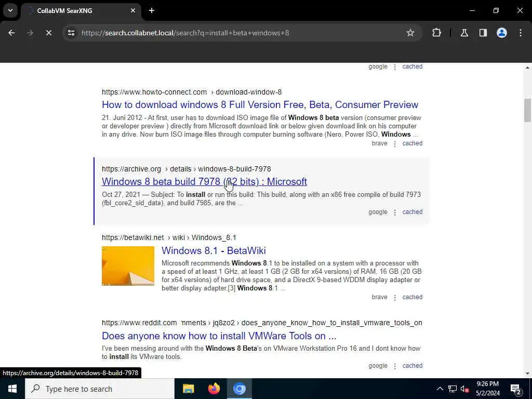Open cached link for Reddit result

(x=412, y=365)
